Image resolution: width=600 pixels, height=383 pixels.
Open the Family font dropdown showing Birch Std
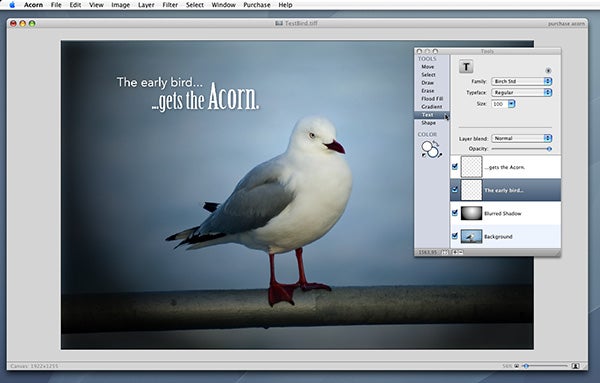point(521,81)
